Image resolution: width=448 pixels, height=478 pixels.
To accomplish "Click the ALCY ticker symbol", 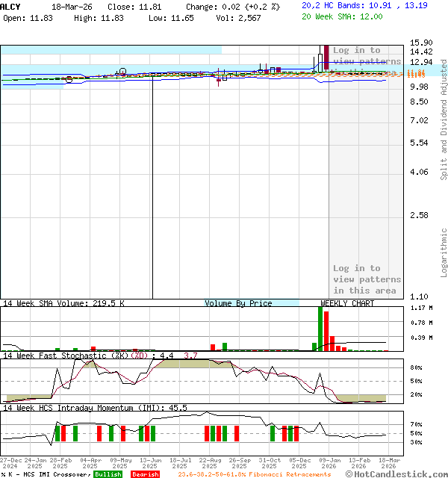I will pyautogui.click(x=11, y=6).
